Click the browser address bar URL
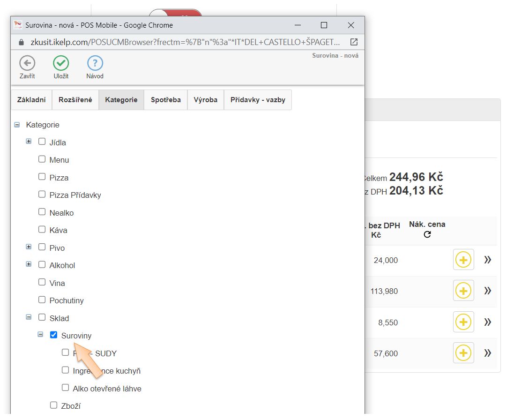 (185, 42)
